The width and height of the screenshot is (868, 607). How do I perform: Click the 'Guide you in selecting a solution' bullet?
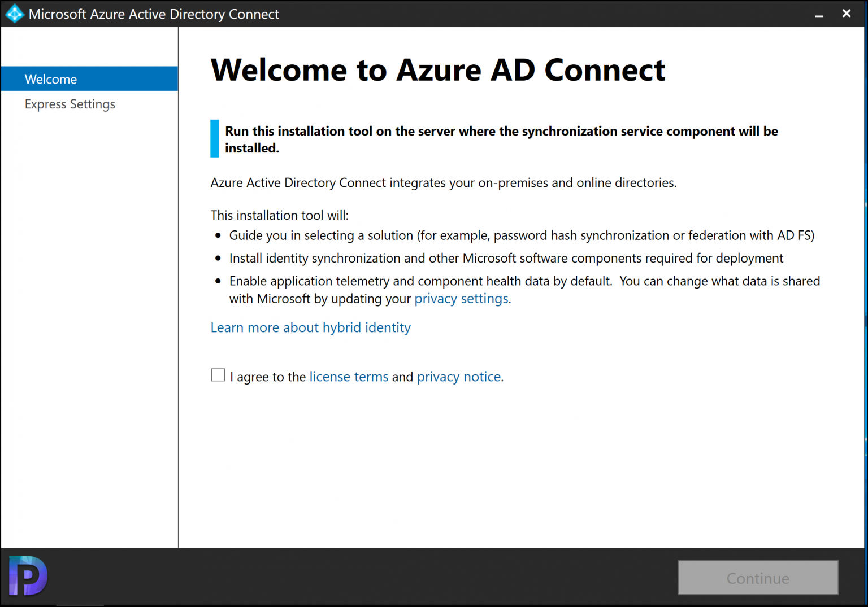point(522,235)
